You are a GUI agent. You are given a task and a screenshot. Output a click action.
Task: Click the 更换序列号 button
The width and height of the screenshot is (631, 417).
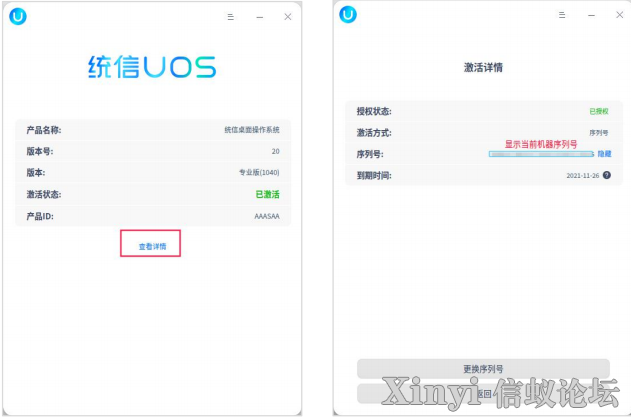pyautogui.click(x=483, y=368)
